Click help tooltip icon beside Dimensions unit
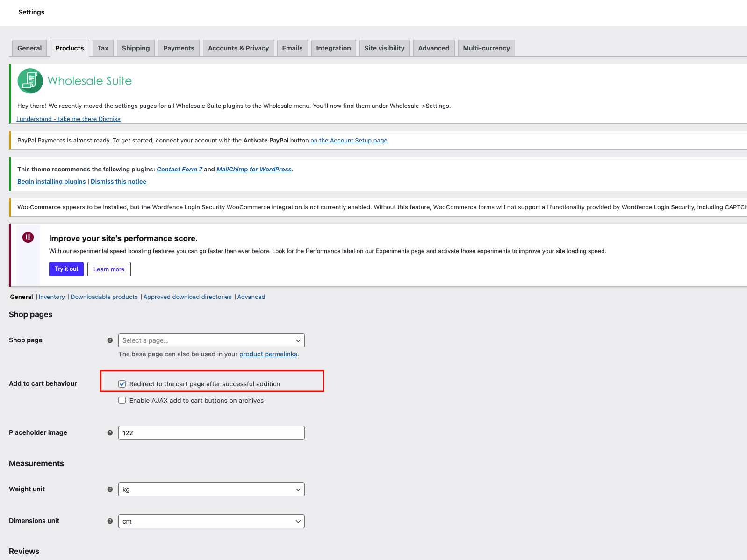 click(110, 521)
